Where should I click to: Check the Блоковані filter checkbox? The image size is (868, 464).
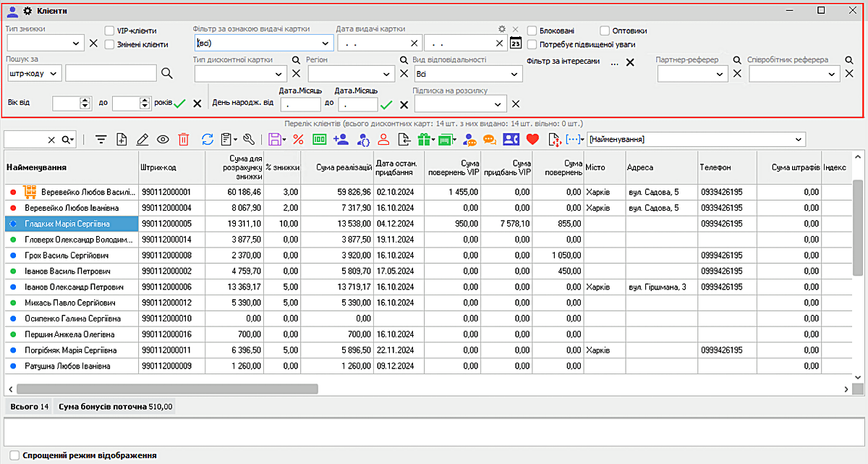[533, 30]
